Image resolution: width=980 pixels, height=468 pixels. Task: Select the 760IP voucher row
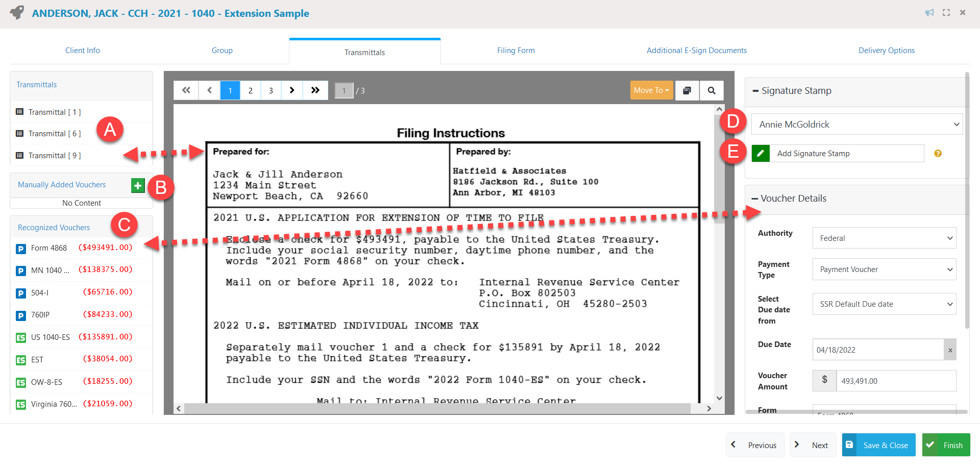point(82,315)
